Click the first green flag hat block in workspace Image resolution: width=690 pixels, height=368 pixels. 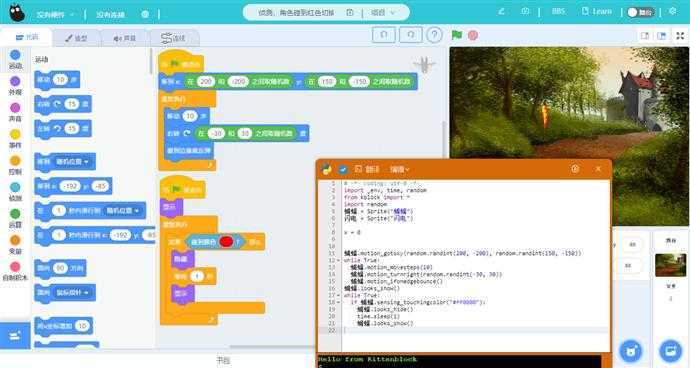(180, 63)
